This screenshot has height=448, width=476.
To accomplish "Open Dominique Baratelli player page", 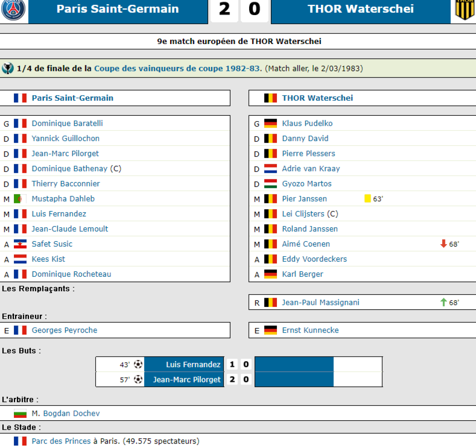I will click(67, 123).
